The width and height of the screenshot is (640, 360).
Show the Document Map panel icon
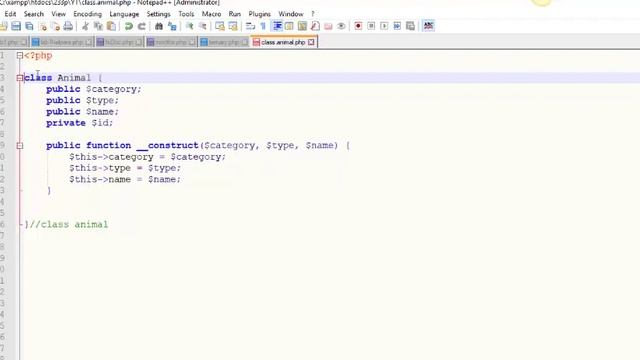click(302, 27)
